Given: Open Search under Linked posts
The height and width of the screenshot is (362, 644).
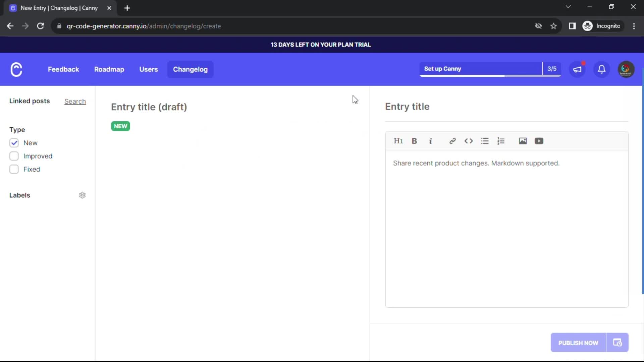Looking at the screenshot, I should click(x=75, y=101).
